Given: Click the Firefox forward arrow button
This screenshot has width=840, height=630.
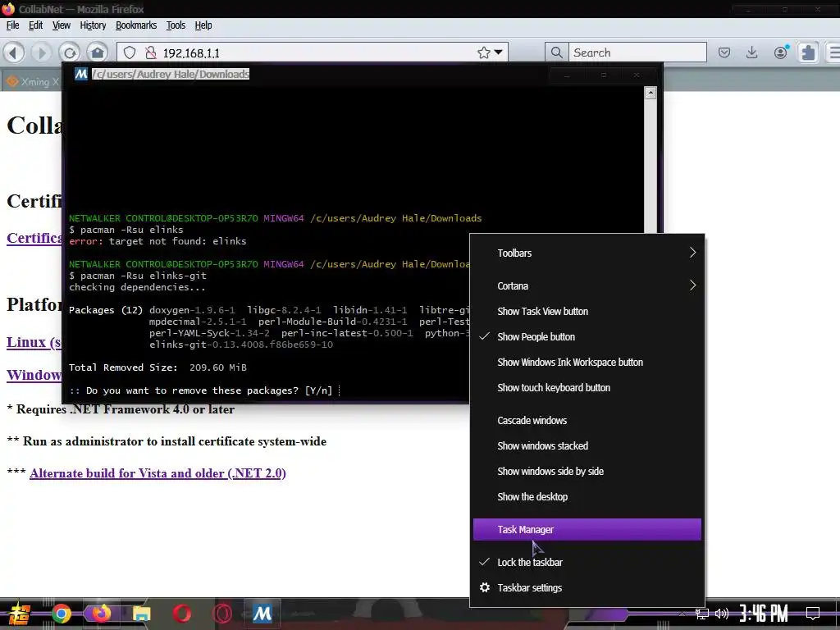Looking at the screenshot, I should (41, 52).
